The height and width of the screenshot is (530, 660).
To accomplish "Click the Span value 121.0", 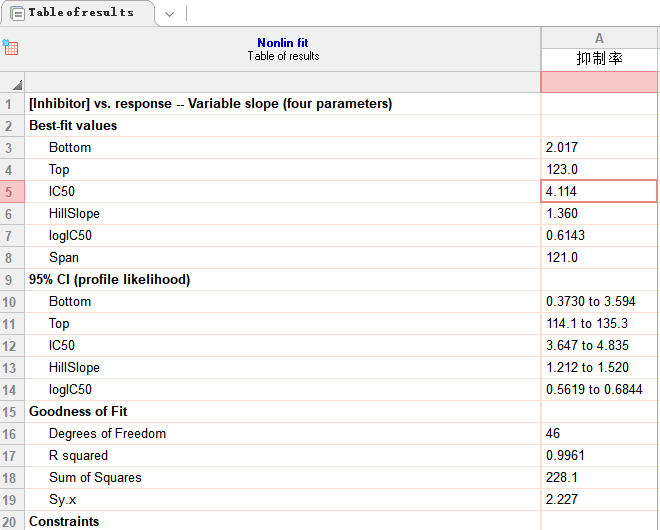I will click(x=599, y=258).
